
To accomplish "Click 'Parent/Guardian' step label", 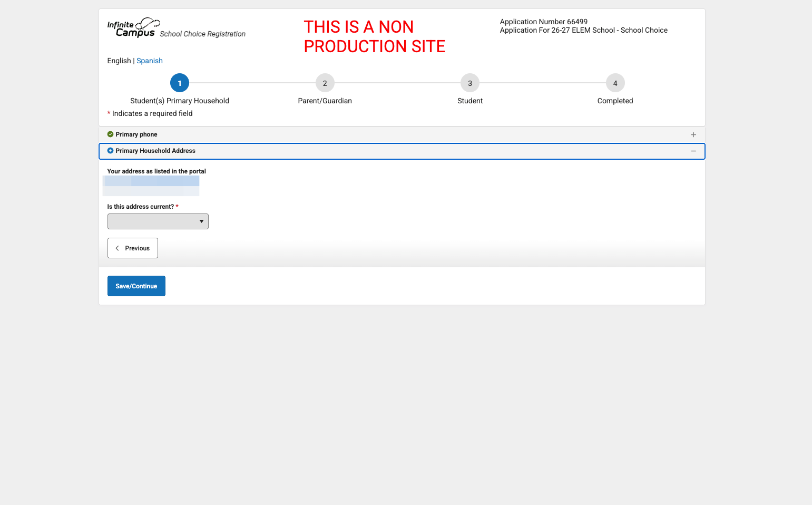I will pos(325,101).
